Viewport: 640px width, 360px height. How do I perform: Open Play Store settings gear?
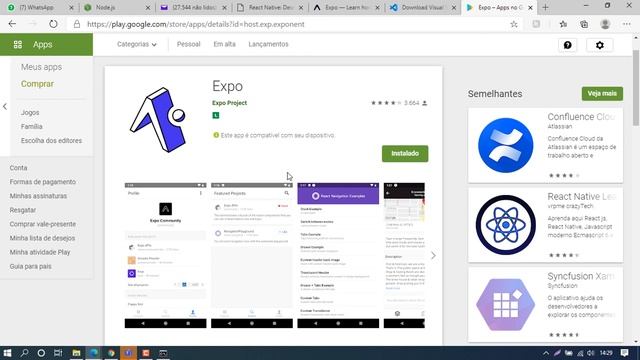(x=600, y=45)
